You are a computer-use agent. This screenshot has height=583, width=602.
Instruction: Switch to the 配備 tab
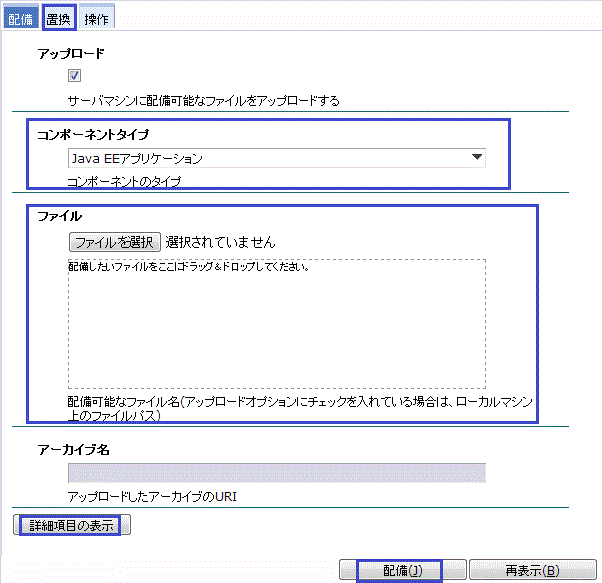(x=21, y=18)
